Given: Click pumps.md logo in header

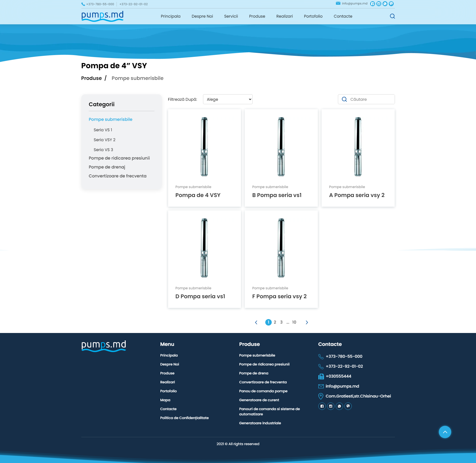Looking at the screenshot, I should (x=102, y=16).
